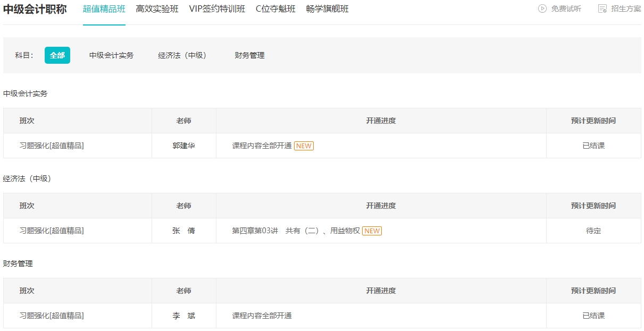Image resolution: width=644 pixels, height=331 pixels.
Task: Click 课程内容全部开通 in the 李斌 row
Action: tap(262, 316)
